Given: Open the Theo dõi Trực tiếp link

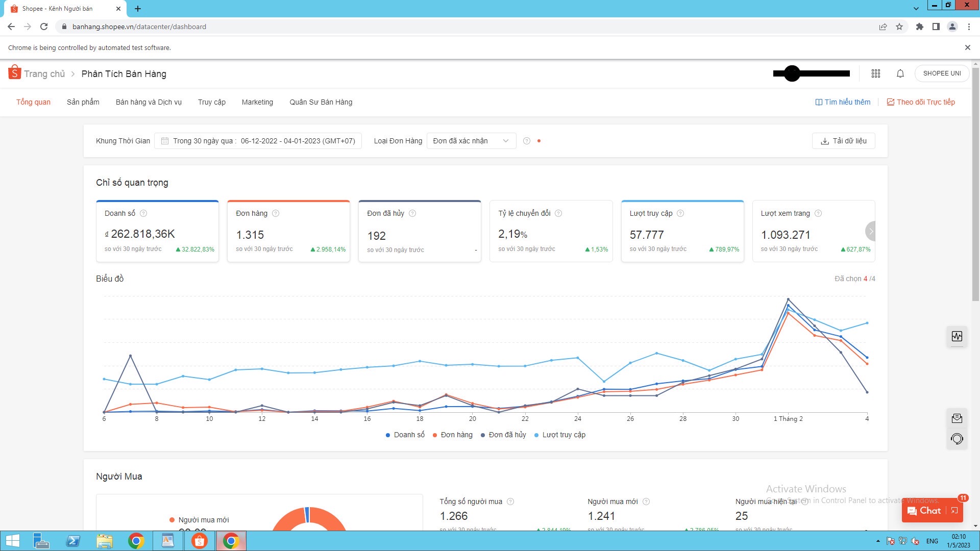Looking at the screenshot, I should (x=921, y=102).
